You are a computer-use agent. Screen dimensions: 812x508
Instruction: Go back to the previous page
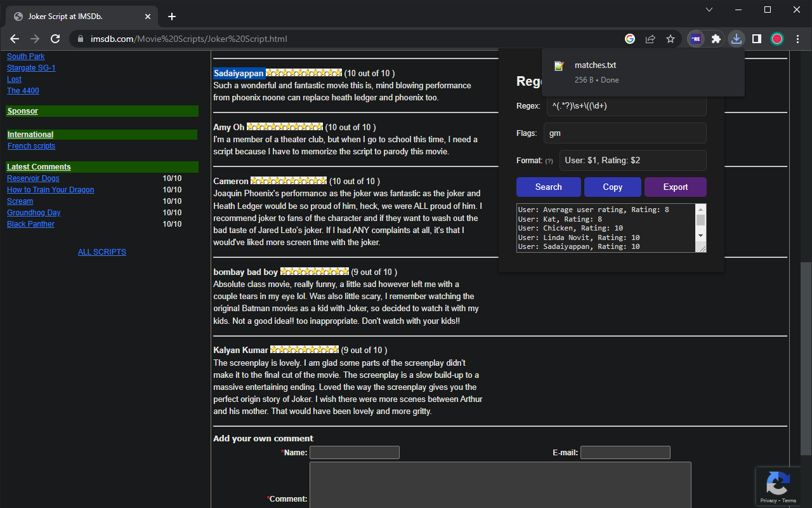(x=15, y=39)
